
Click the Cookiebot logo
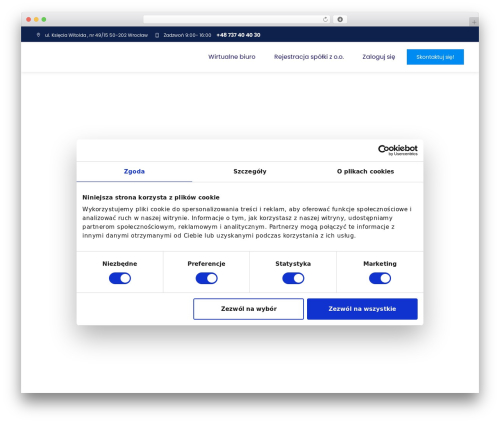point(398,150)
